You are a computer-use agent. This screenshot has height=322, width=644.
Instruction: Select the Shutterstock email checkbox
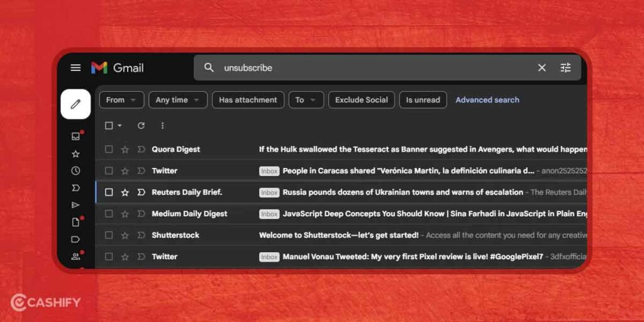pyautogui.click(x=109, y=235)
